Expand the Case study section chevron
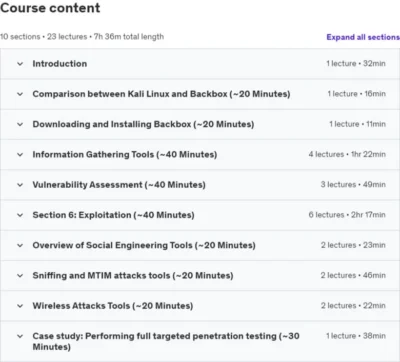Screen dimensions: 400x362 (20, 336)
